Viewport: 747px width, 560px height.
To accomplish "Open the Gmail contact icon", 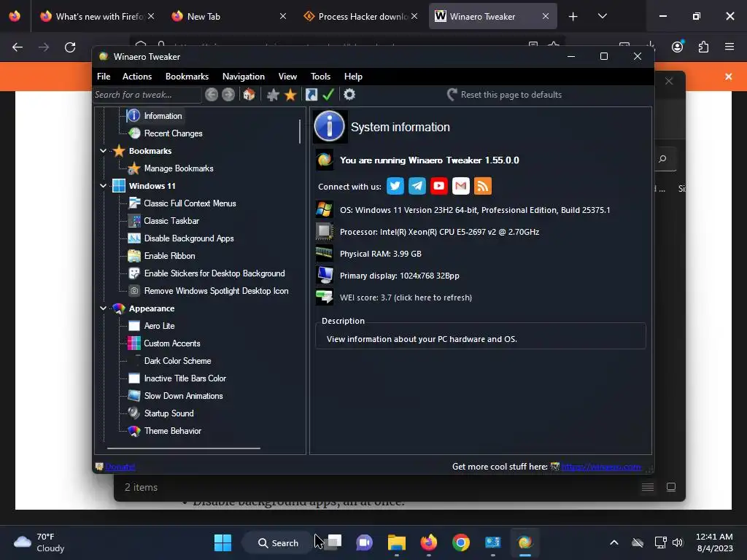I will click(461, 186).
